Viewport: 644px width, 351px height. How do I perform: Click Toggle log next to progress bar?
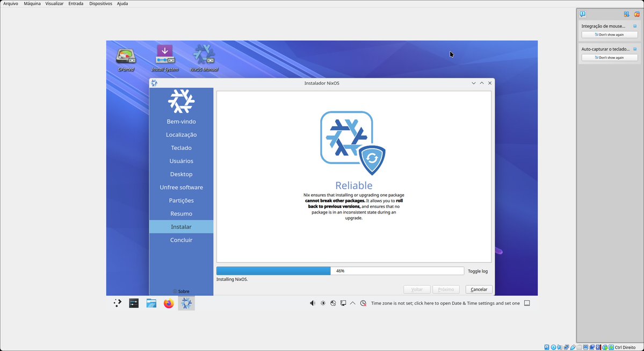click(477, 271)
